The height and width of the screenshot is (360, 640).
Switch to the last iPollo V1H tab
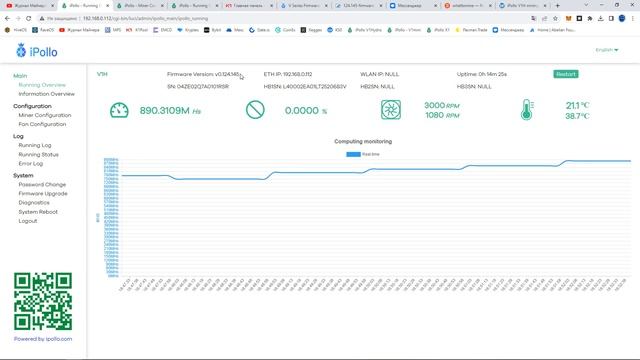pos(522,6)
